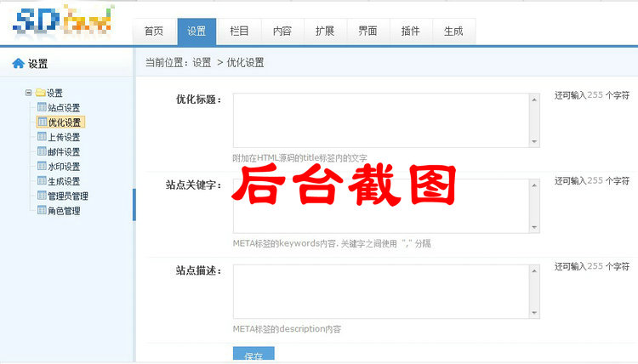Select 优化设置 in the sidebar tree
Viewport: 638px width, 364px height.
(65, 122)
